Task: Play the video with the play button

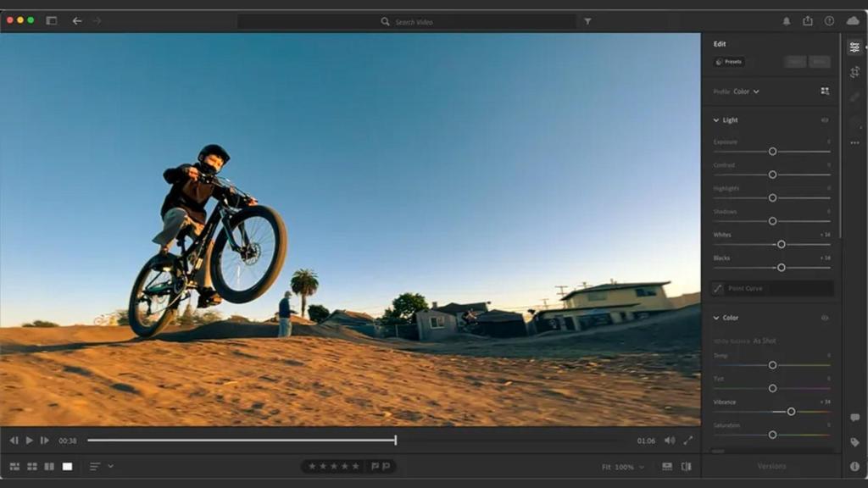Action: point(30,441)
